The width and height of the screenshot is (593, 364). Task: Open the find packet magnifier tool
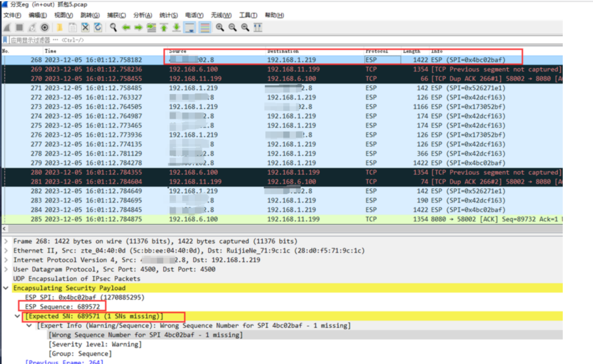pyautogui.click(x=113, y=28)
